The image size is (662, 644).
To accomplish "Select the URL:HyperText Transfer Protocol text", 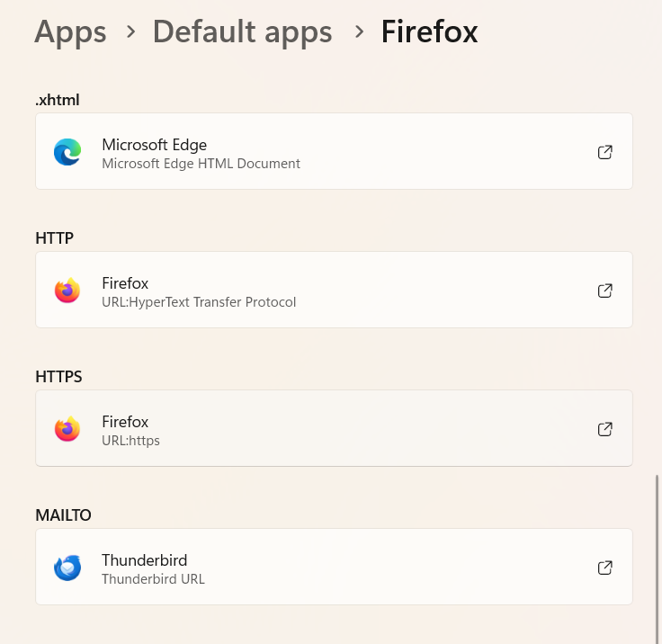I will pyautogui.click(x=199, y=302).
